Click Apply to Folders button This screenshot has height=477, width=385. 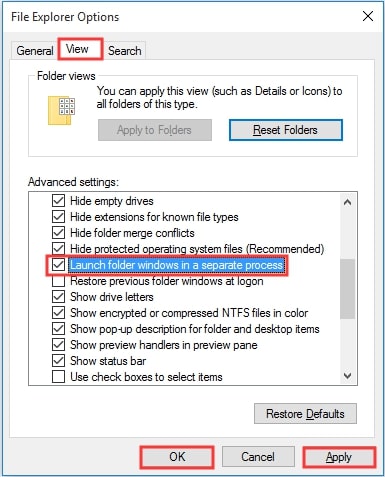click(x=155, y=130)
